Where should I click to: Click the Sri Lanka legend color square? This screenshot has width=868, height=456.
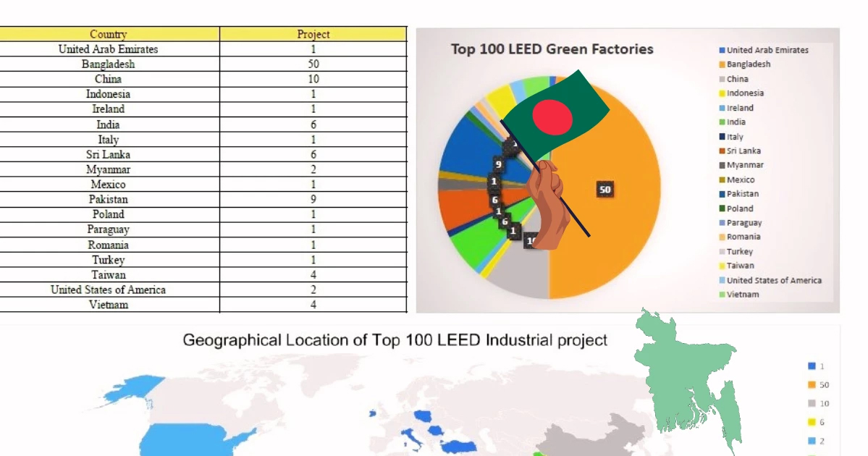click(x=722, y=151)
